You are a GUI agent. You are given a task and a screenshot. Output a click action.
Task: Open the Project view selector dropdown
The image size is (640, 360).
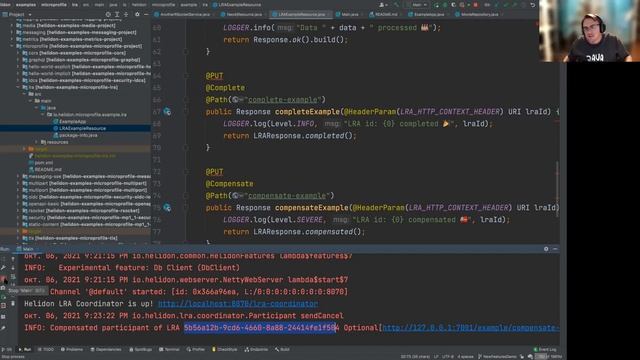pos(17,14)
